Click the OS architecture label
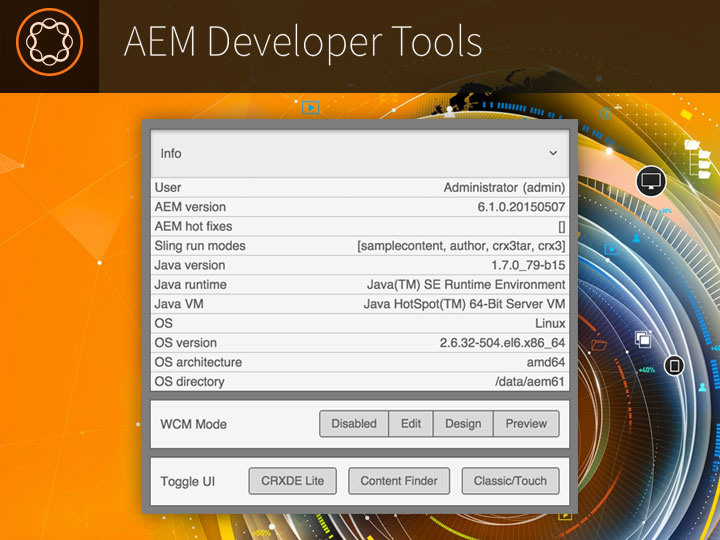This screenshot has width=720, height=540. click(198, 362)
